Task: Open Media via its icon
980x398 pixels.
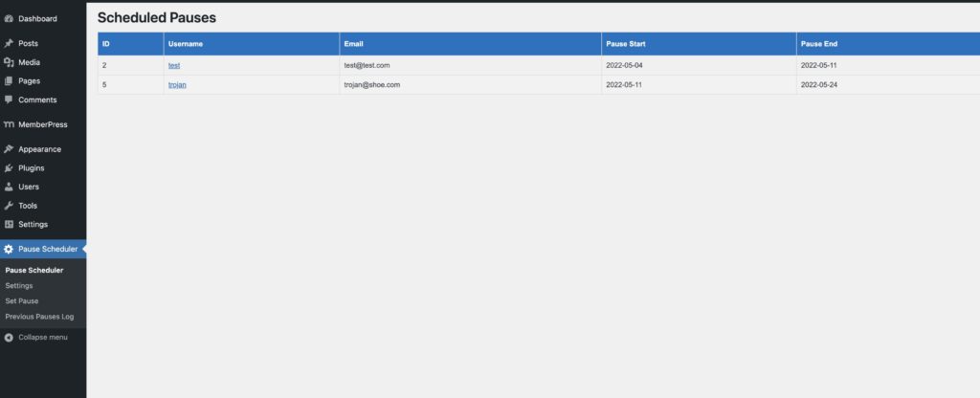Action: [9, 62]
